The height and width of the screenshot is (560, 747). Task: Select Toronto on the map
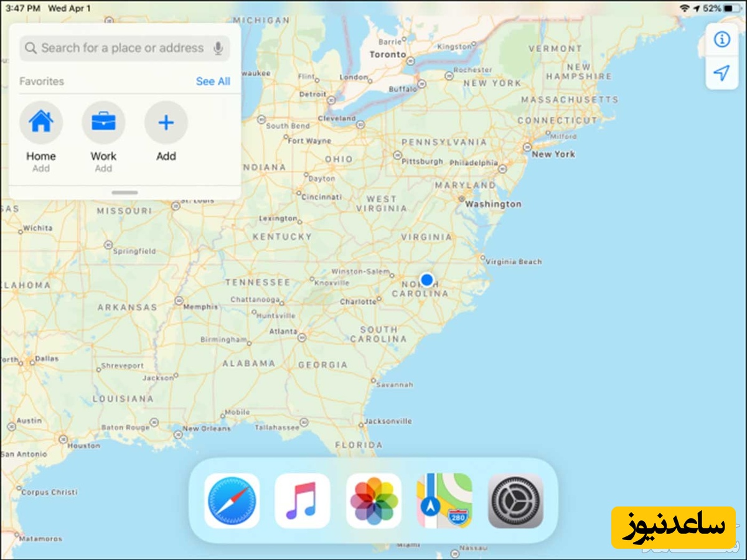[387, 54]
